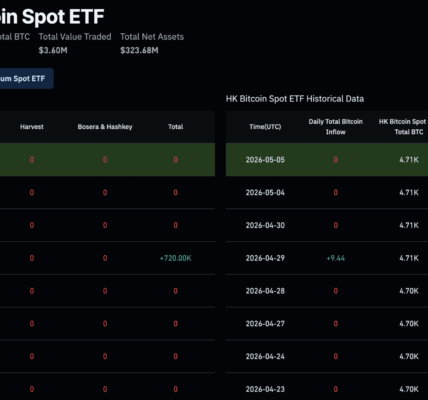Click the Harvest column header
The height and width of the screenshot is (400, 428).
tap(32, 127)
